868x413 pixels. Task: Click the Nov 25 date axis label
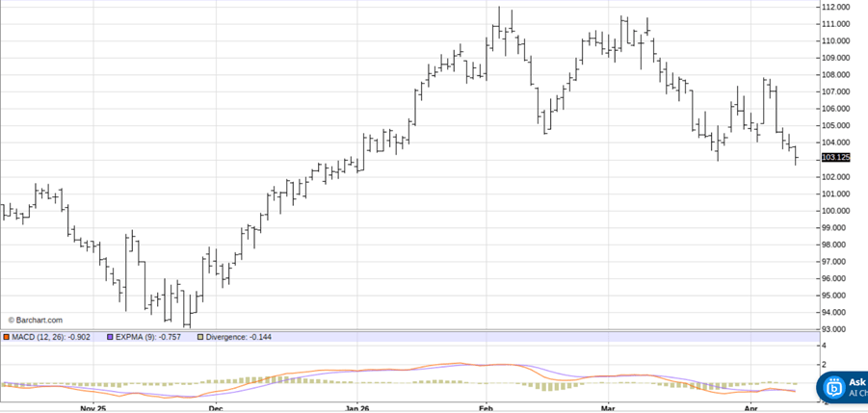(93, 407)
